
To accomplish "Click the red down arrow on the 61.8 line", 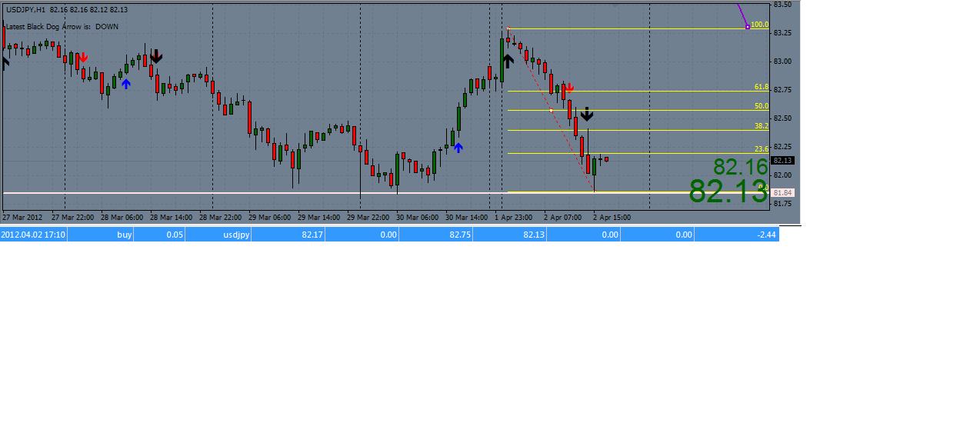I will click(x=569, y=86).
